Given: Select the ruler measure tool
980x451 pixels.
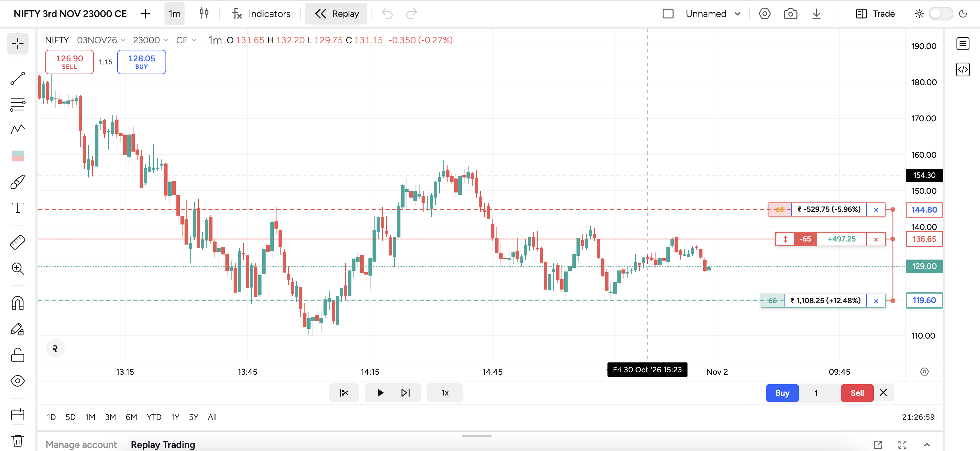Looking at the screenshot, I should [17, 242].
